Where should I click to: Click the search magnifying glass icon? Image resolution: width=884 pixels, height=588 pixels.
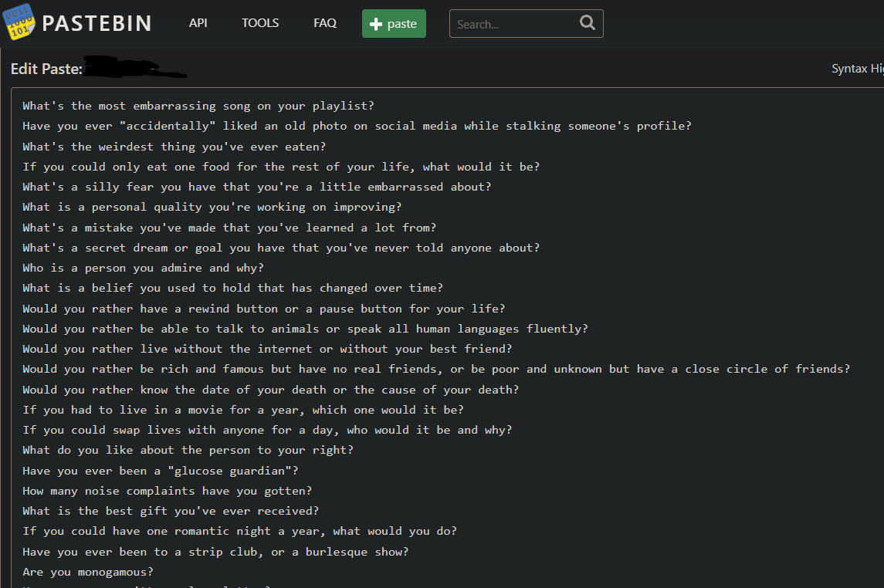point(588,23)
